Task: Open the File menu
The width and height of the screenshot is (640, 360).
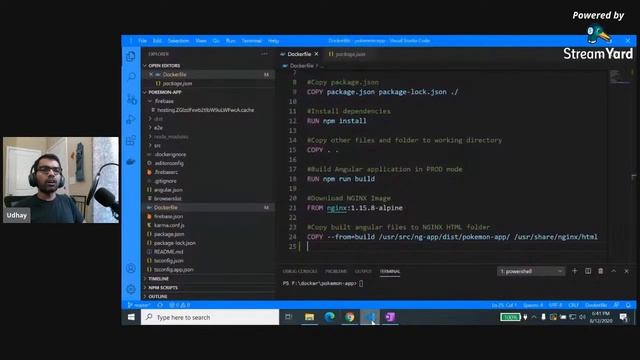Action: (x=142, y=41)
